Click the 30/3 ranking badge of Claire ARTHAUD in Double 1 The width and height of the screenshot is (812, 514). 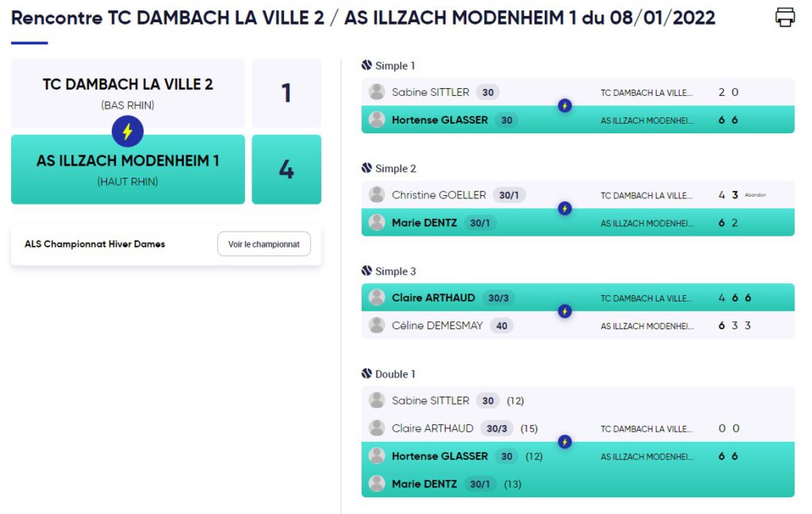pos(496,428)
